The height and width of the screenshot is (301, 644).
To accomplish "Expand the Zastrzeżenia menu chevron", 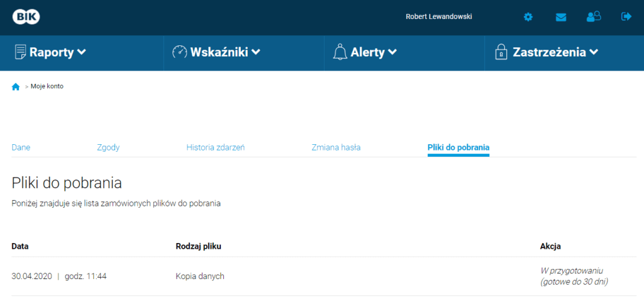I will click(x=594, y=52).
